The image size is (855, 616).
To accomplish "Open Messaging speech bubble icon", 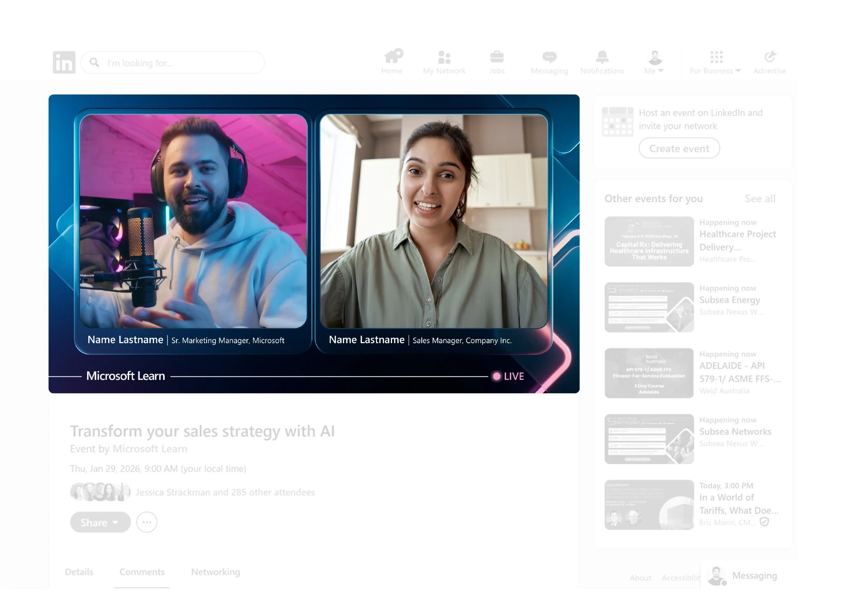I will point(549,57).
